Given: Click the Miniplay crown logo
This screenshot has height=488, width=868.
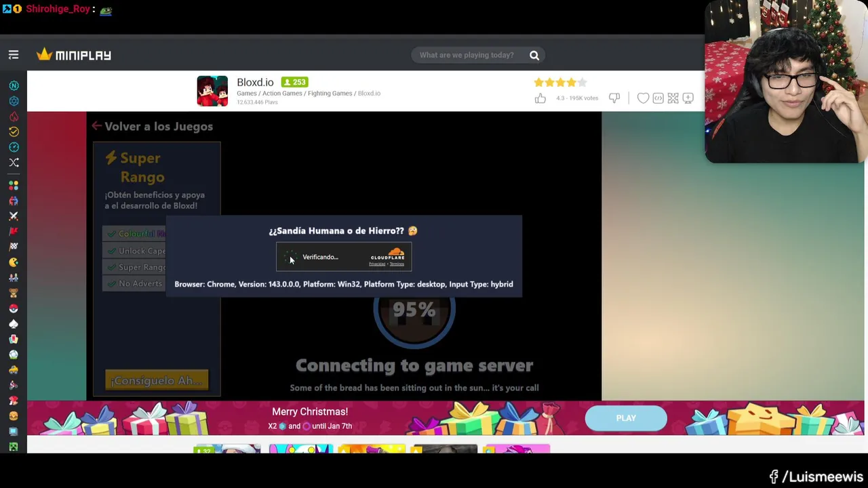Looking at the screenshot, I should [x=74, y=55].
